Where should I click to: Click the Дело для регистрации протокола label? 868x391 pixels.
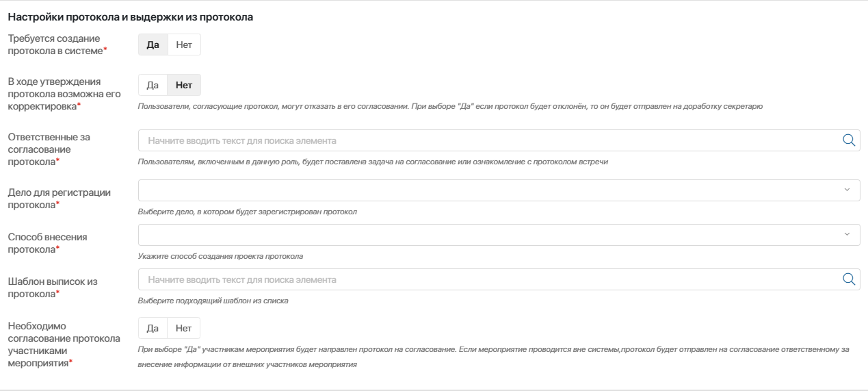click(59, 199)
